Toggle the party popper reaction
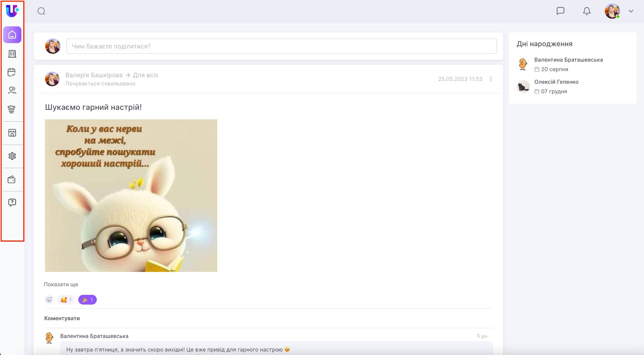The height and width of the screenshot is (355, 644). (x=87, y=300)
